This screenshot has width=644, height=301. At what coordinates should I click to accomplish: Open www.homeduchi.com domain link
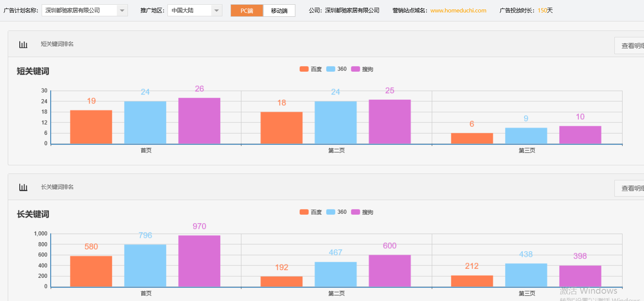tap(458, 11)
